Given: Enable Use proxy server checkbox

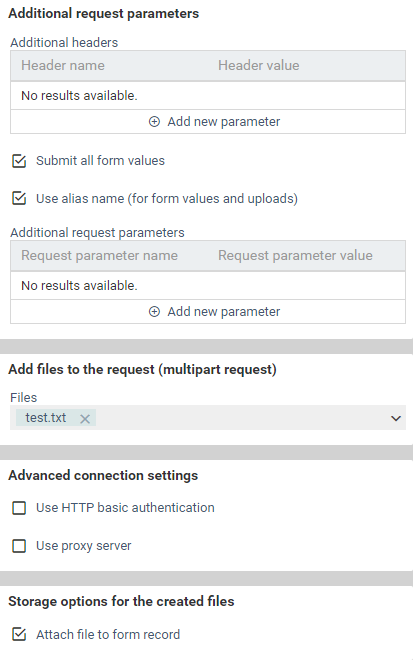Looking at the screenshot, I should tap(19, 546).
